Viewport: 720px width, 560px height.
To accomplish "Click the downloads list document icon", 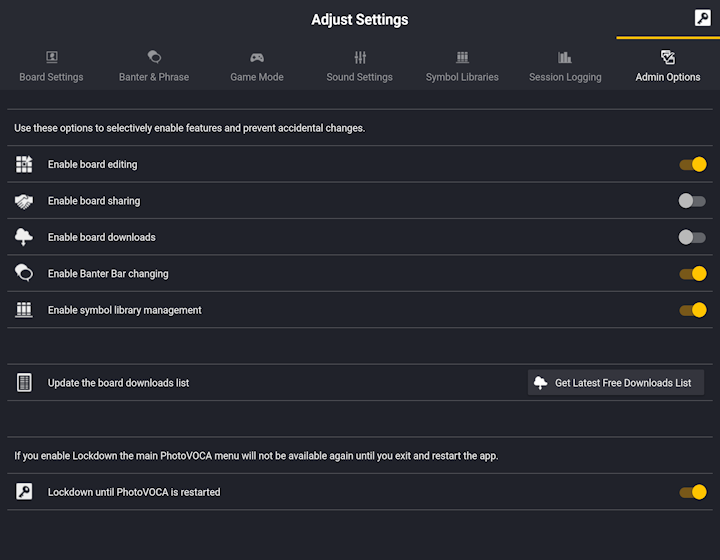I will tap(24, 382).
